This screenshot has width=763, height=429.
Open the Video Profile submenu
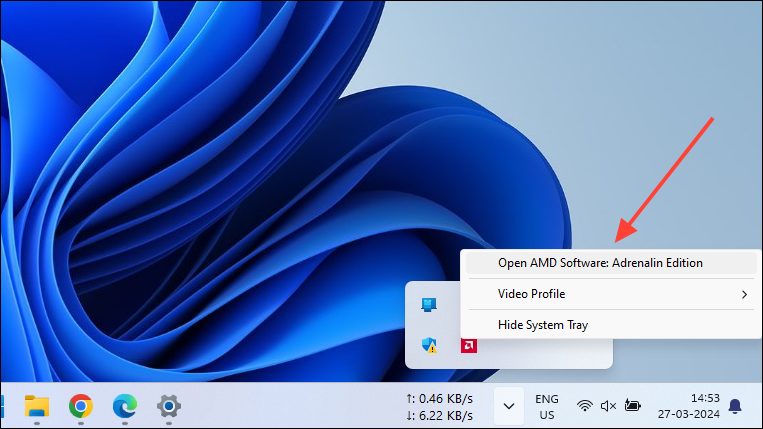click(611, 294)
